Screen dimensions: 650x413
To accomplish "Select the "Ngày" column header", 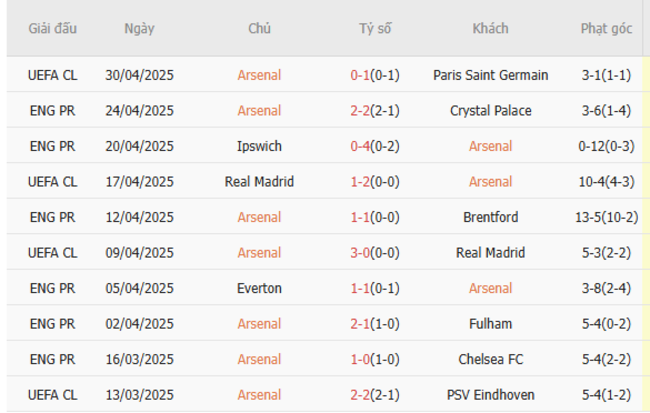I will 139,28.
